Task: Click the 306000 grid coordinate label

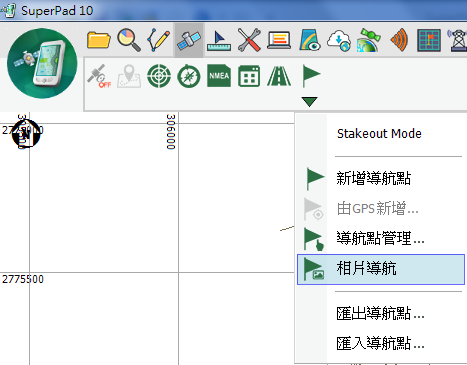Action: click(x=171, y=132)
